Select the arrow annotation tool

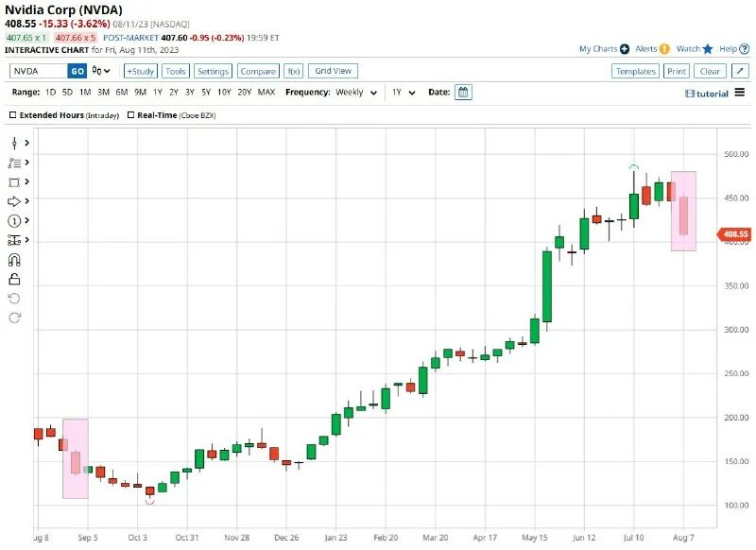[x=14, y=201]
